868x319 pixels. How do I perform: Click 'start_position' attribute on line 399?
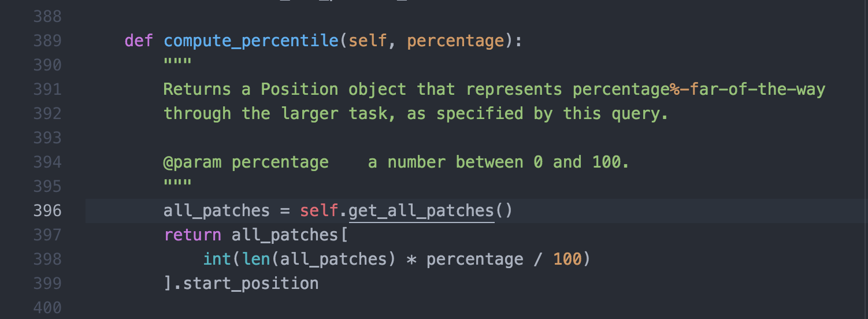[x=251, y=284]
